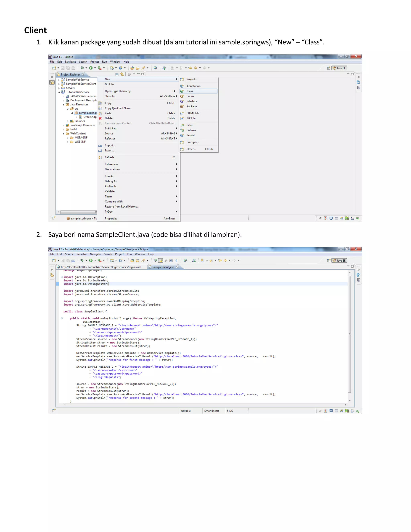Click Collapse All icon in Project Explorer panel
The height and width of the screenshot is (532, 411).
coord(117,74)
